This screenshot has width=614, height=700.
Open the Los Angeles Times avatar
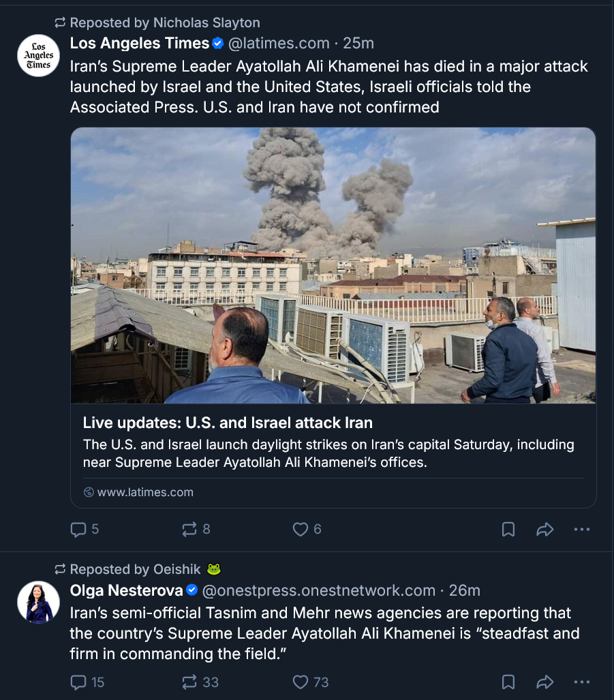38,55
